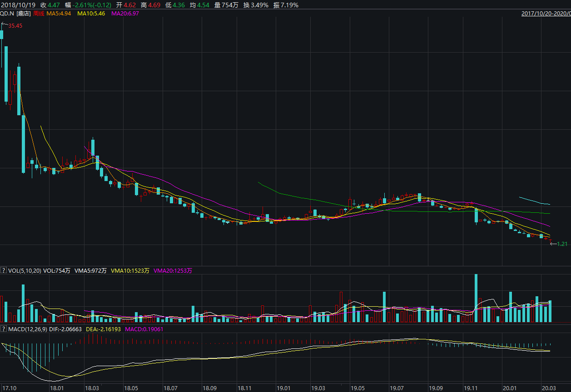Click the help icon beside VOL(5,10,20)
This screenshot has height=392, width=571.
click(4, 271)
